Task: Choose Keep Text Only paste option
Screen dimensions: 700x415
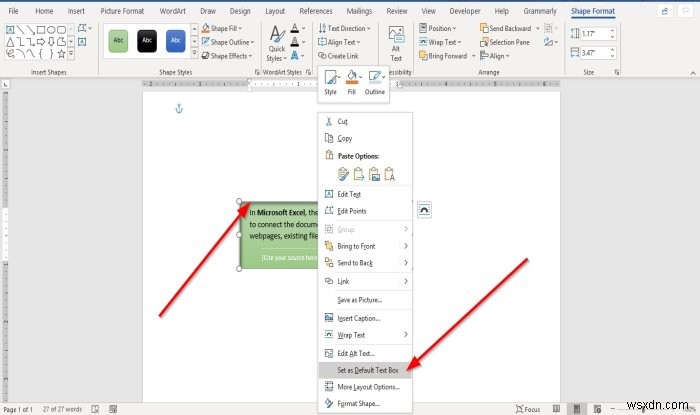Action: [x=389, y=174]
